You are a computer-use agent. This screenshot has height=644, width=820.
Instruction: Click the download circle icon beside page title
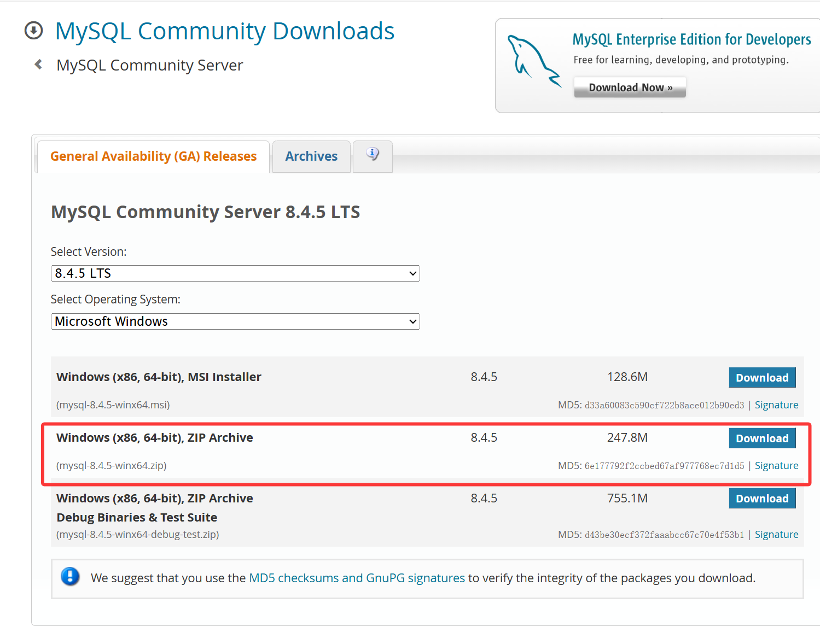coord(33,31)
